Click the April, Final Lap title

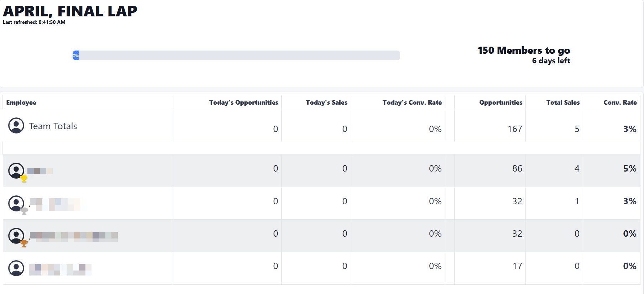click(x=70, y=11)
